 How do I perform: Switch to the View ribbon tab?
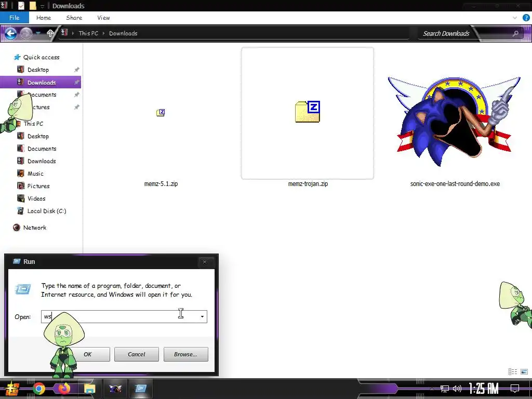click(103, 18)
